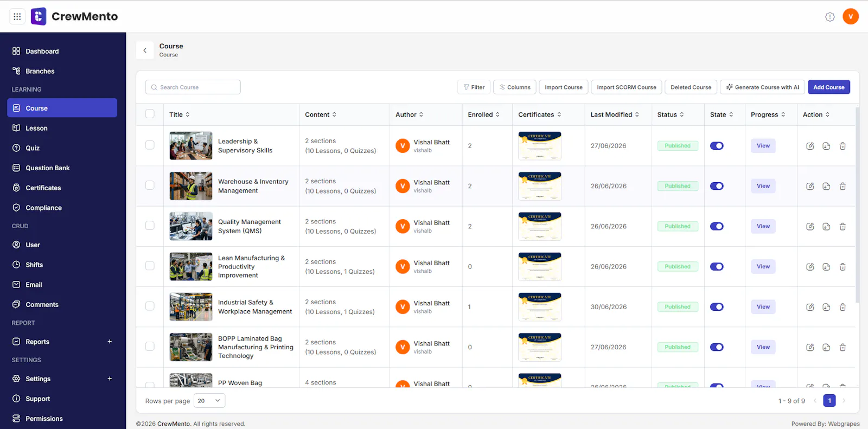Delete the BOPP Laminated Bag course

(843, 347)
